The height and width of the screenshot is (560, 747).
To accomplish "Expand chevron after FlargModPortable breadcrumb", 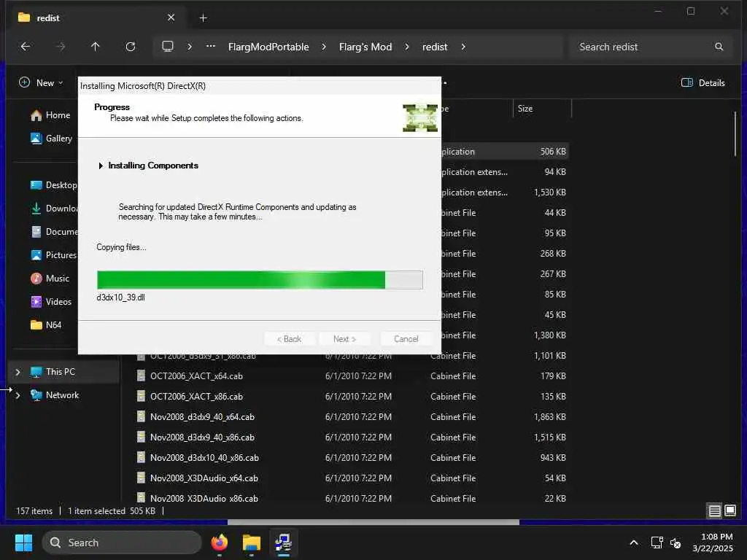I will (324, 47).
